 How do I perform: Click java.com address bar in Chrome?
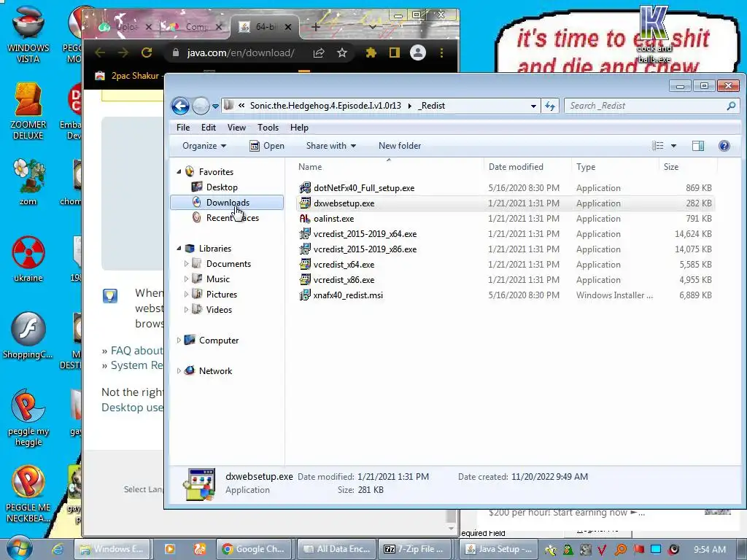point(241,52)
